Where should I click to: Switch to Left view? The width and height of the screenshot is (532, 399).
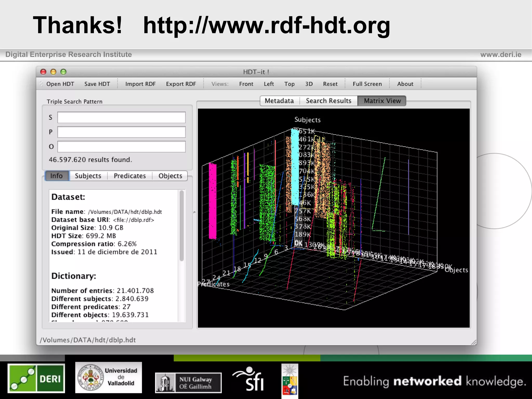(269, 84)
